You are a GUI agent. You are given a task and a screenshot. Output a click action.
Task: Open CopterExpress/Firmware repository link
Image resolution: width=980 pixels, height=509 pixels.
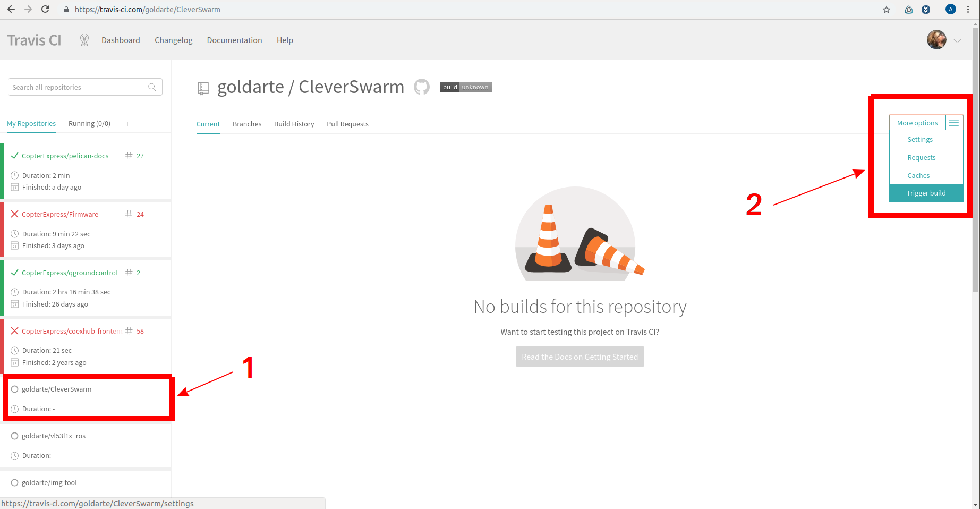60,214
